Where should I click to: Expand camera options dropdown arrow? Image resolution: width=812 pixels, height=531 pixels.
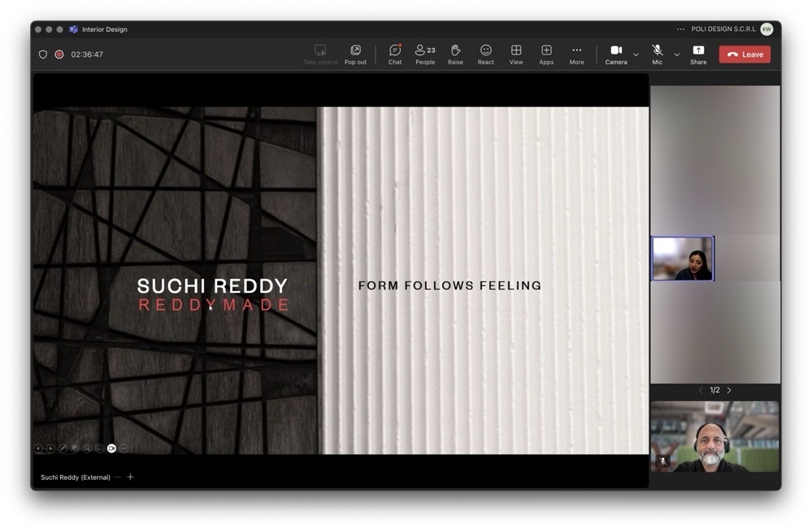tap(636, 55)
